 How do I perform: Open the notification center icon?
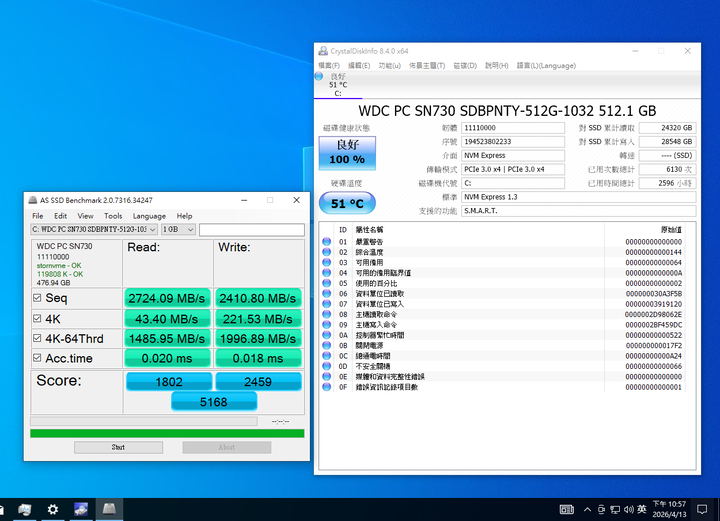click(x=702, y=510)
